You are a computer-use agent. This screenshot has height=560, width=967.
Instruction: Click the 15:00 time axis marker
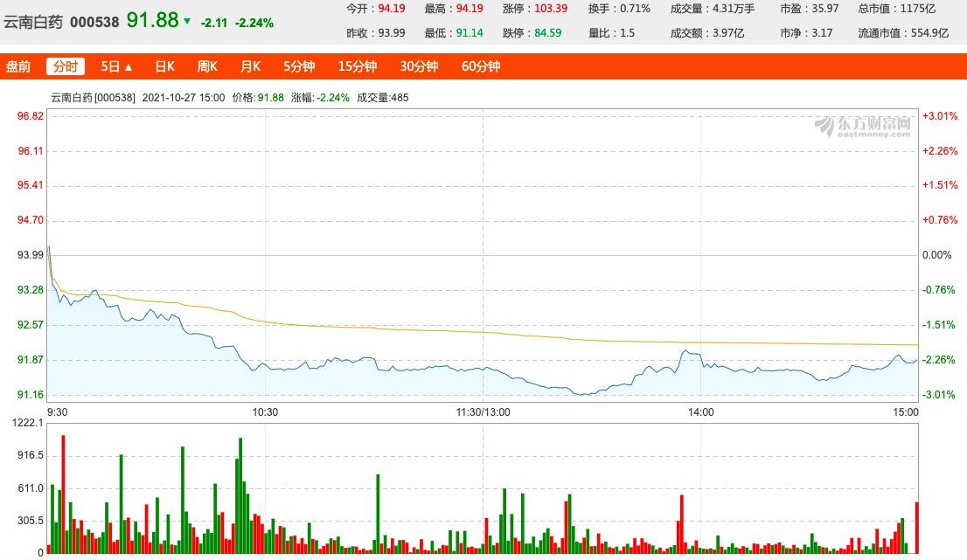click(905, 412)
